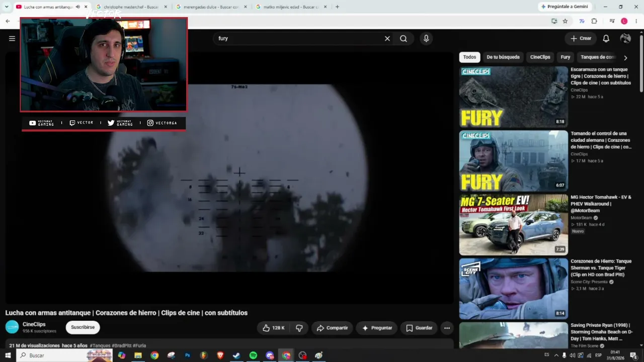Select the 'De tu búsqueda' filter chip
This screenshot has width=644, height=362.
(x=503, y=57)
